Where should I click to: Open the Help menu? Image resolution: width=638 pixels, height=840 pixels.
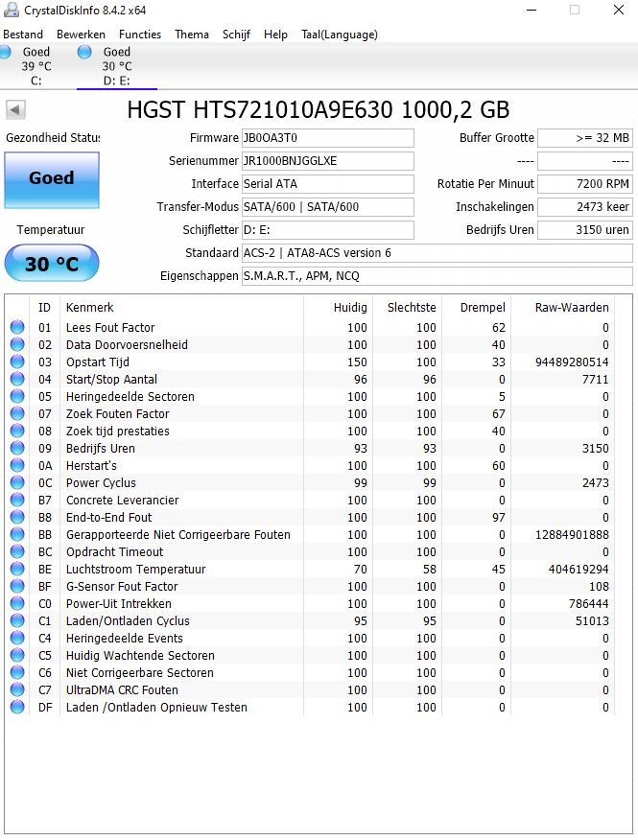(275, 35)
